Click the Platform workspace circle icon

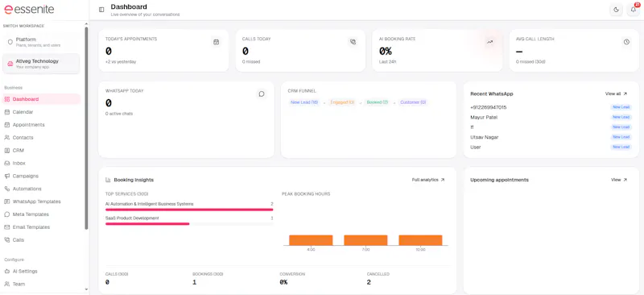pyautogui.click(x=10, y=42)
